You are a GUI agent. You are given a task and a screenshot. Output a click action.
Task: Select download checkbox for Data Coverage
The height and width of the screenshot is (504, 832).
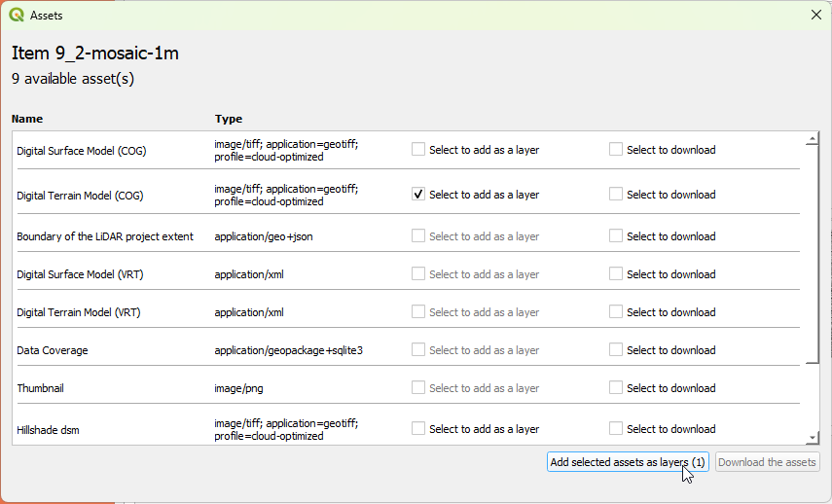(616, 350)
